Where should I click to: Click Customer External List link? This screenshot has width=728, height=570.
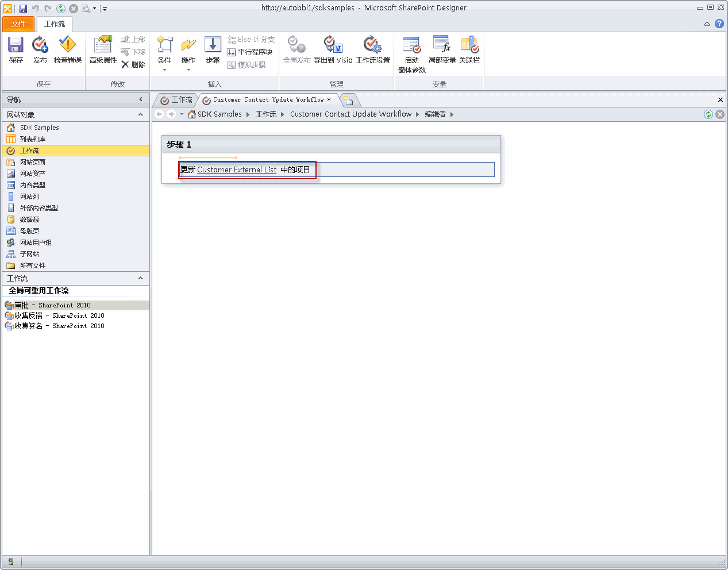pyautogui.click(x=237, y=170)
